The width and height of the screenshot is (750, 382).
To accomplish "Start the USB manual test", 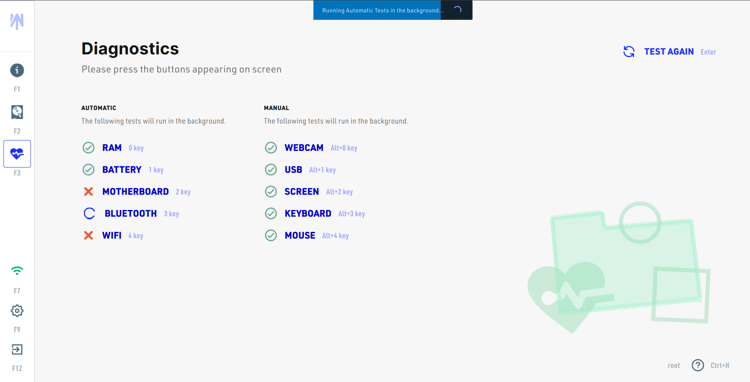I will pyautogui.click(x=293, y=170).
